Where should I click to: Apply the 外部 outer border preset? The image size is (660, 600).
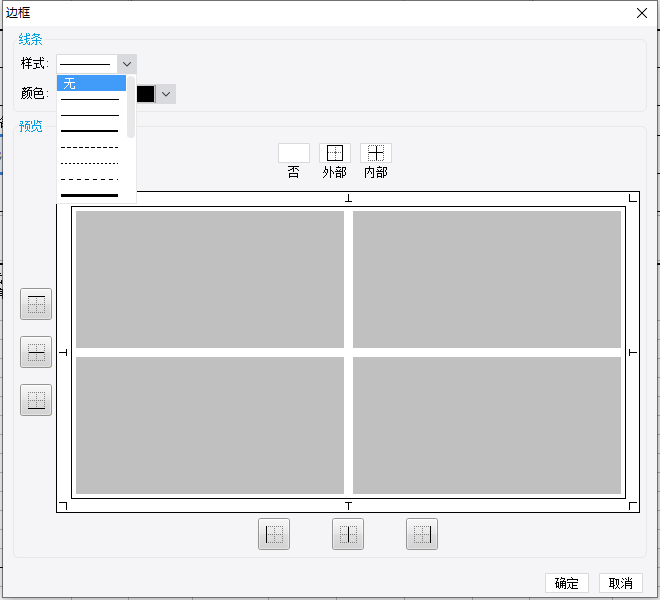click(x=335, y=153)
